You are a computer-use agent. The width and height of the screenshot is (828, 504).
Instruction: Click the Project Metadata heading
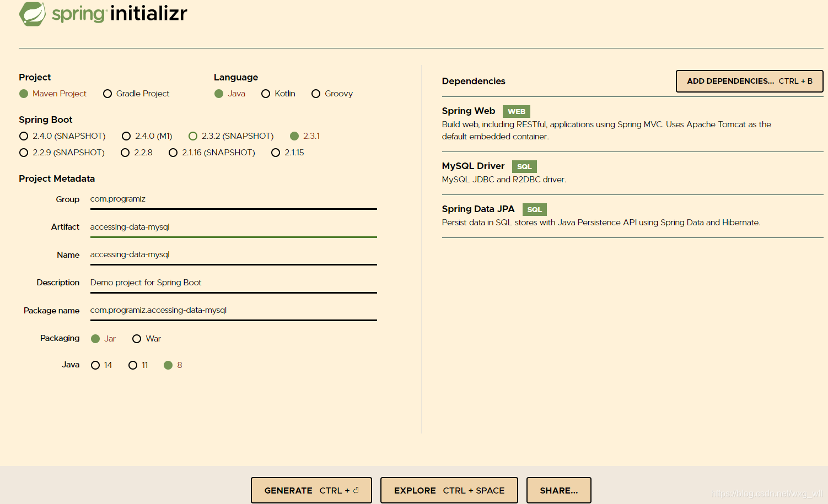point(57,178)
